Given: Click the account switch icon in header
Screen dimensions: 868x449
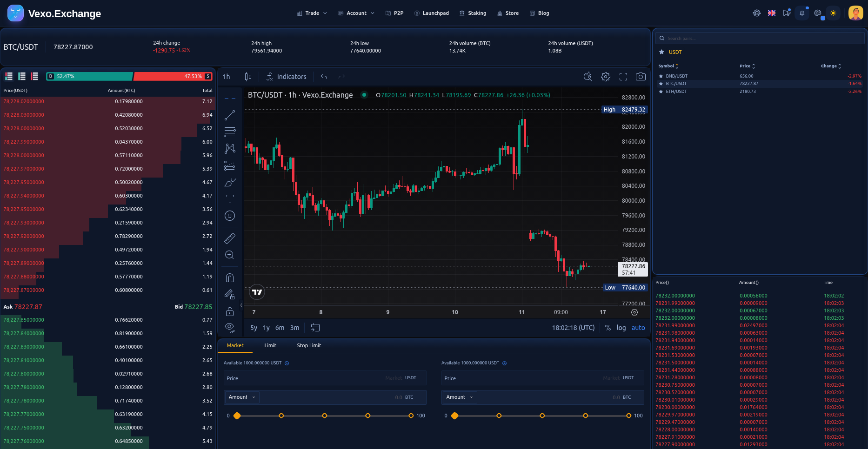Looking at the screenshot, I should point(757,13).
